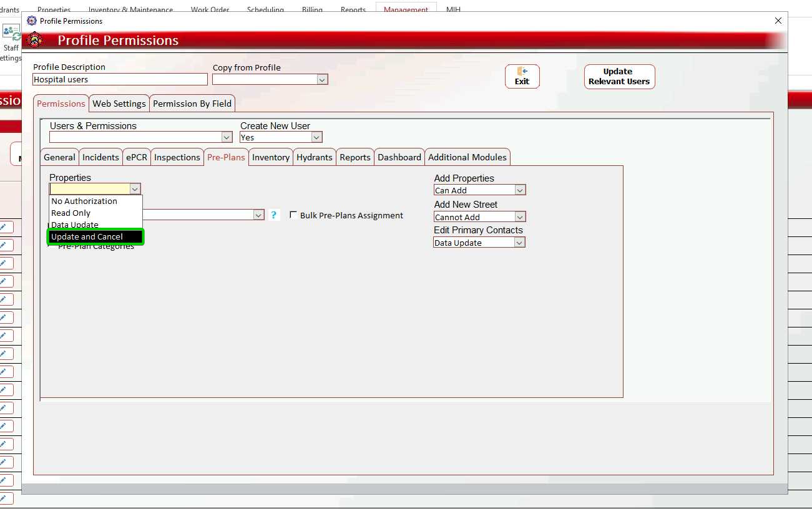Expand Edit Primary Contacts dropdown
The width and height of the screenshot is (812, 509).
[x=519, y=243]
